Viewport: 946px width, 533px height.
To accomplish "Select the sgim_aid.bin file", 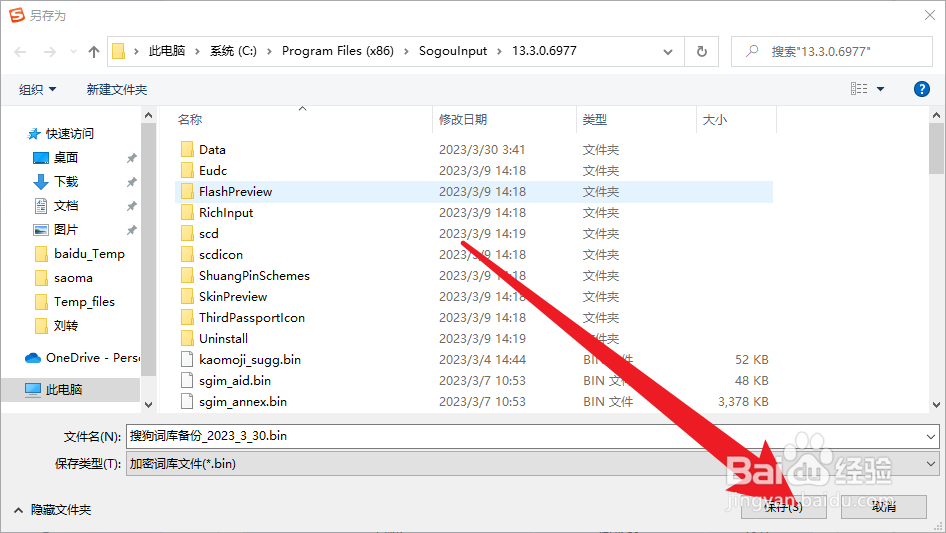I will tap(235, 380).
